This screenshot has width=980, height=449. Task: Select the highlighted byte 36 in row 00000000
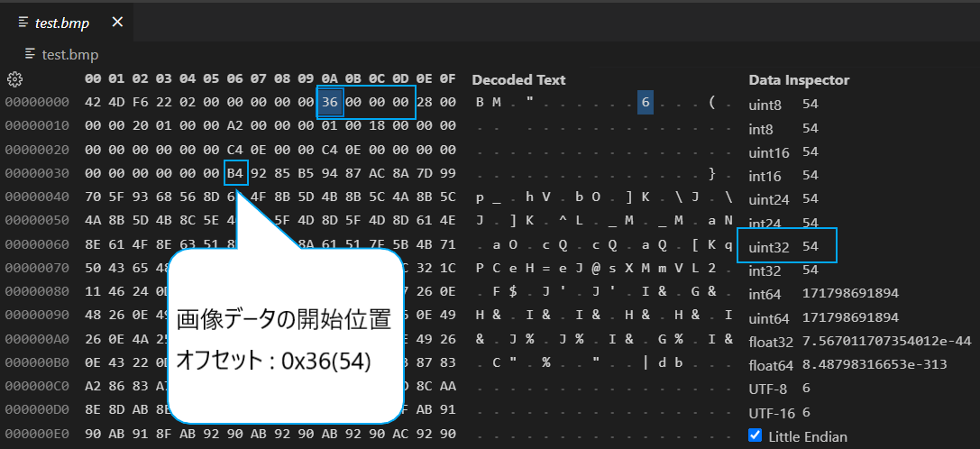pos(330,102)
